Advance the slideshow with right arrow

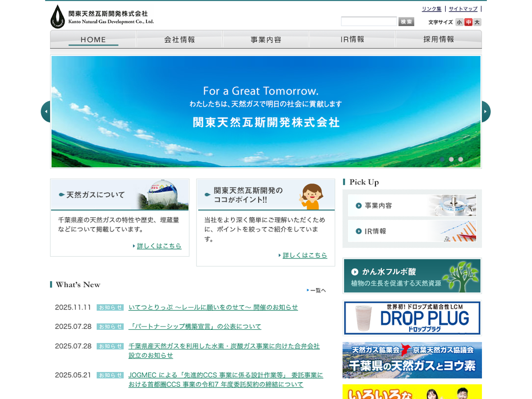[486, 112]
